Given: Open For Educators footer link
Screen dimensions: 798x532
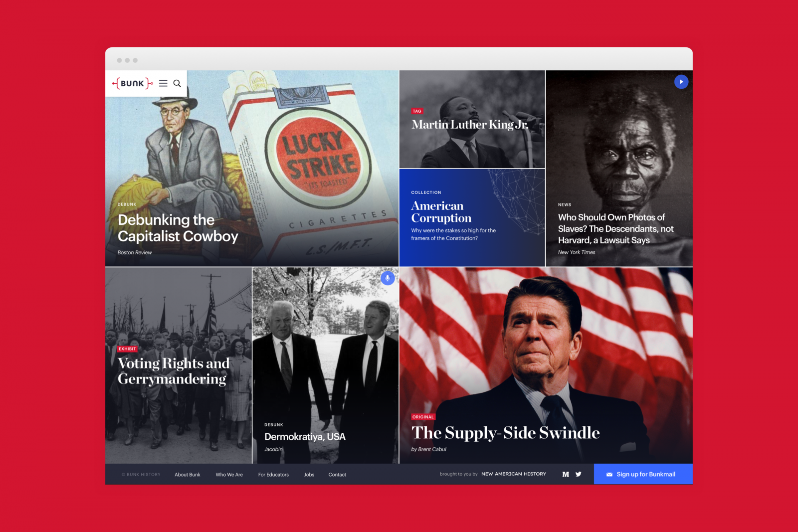Looking at the screenshot, I should (273, 475).
